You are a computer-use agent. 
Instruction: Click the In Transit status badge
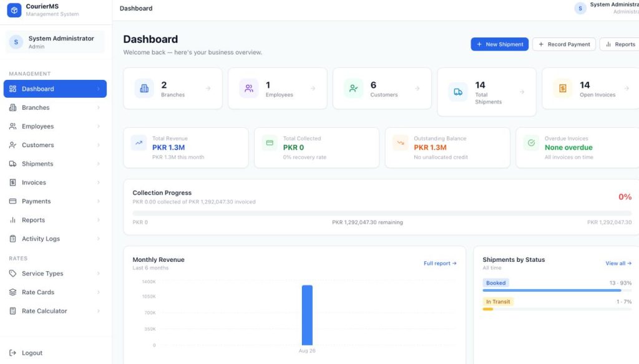(x=498, y=302)
